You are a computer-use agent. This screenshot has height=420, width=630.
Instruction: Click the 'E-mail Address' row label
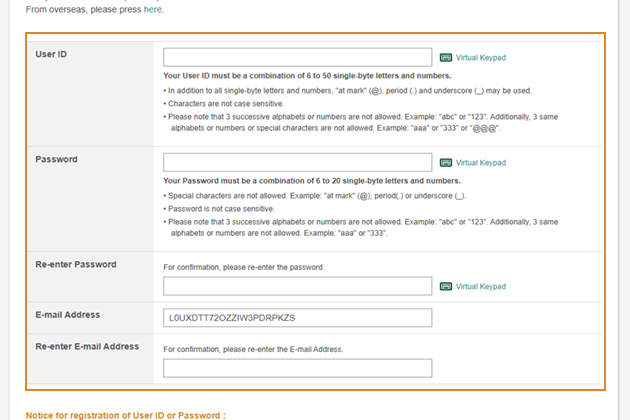point(68,315)
